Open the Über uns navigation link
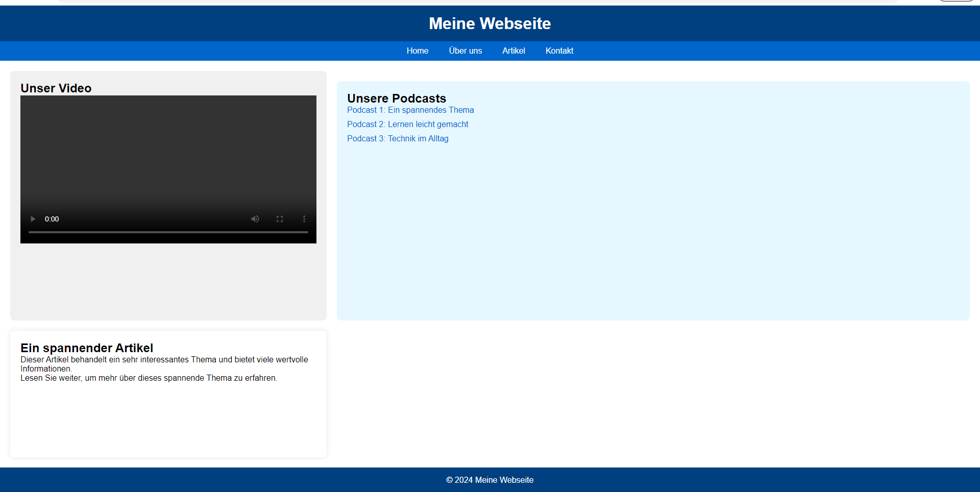Viewport: 980px width, 492px height. [465, 51]
